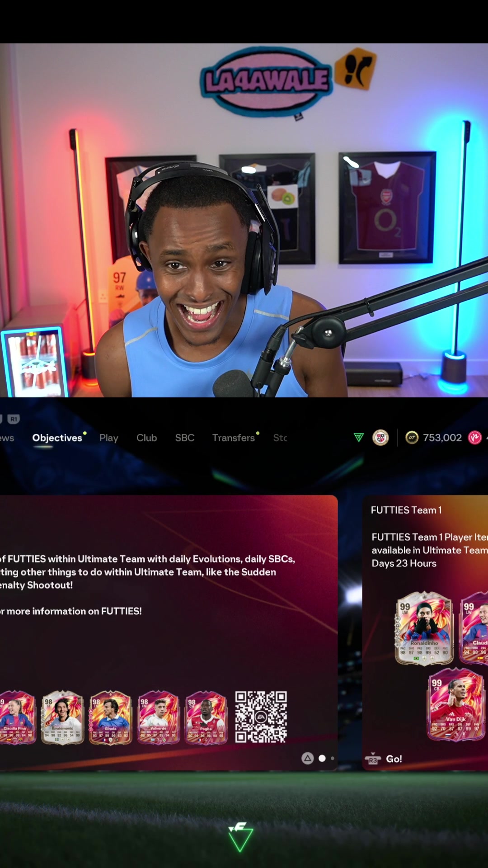Click the 'Days 23 Hours' countdown text
This screenshot has height=868, width=488.
404,563
